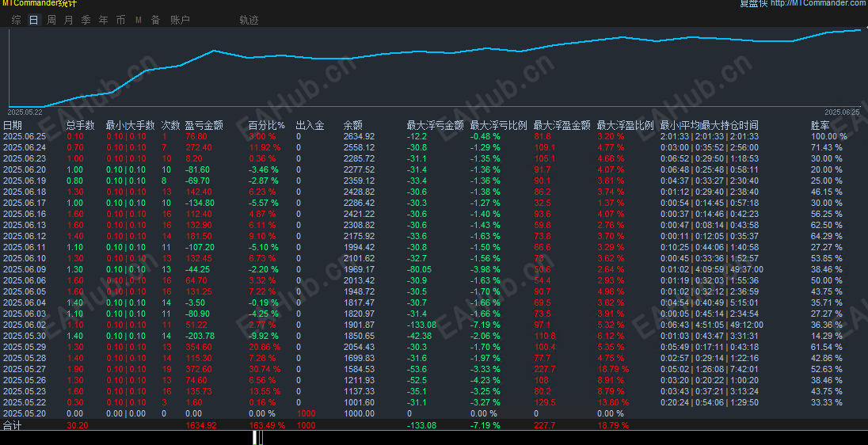The height and width of the screenshot is (445, 868).
Task: Open the 季 quarterly tab
Action: pos(86,20)
